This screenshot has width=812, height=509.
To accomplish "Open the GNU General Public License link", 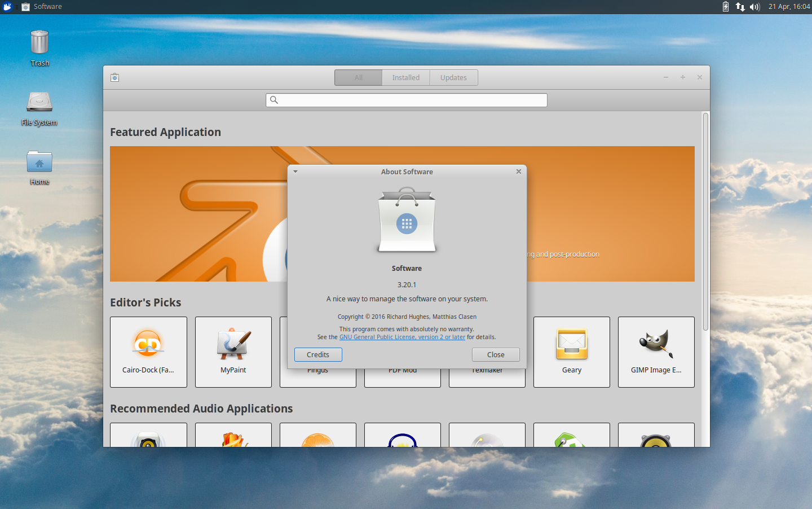I will pyautogui.click(x=402, y=337).
